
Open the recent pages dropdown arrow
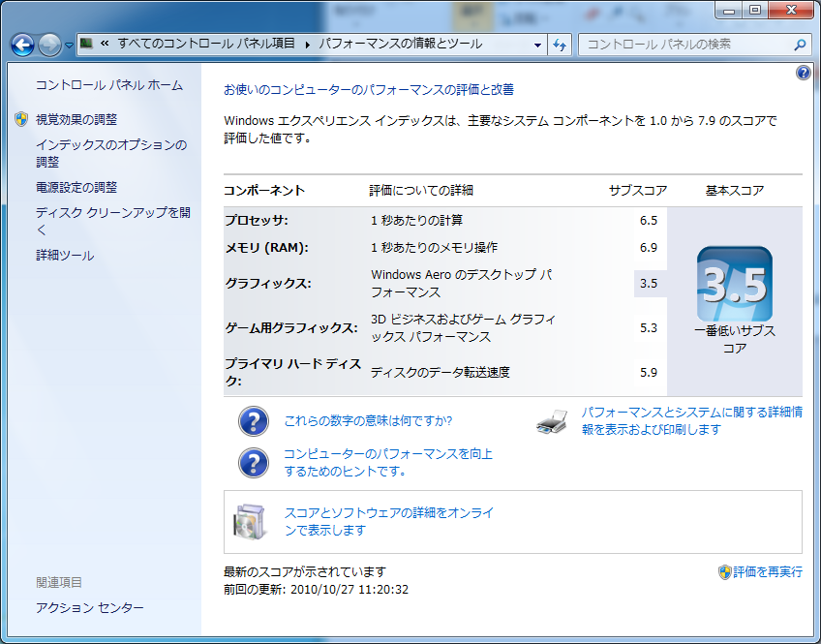70,46
